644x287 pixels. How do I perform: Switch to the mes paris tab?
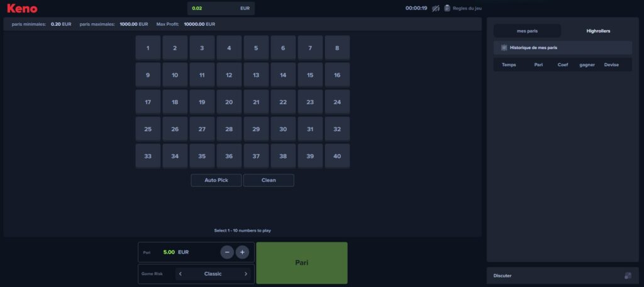pyautogui.click(x=527, y=31)
